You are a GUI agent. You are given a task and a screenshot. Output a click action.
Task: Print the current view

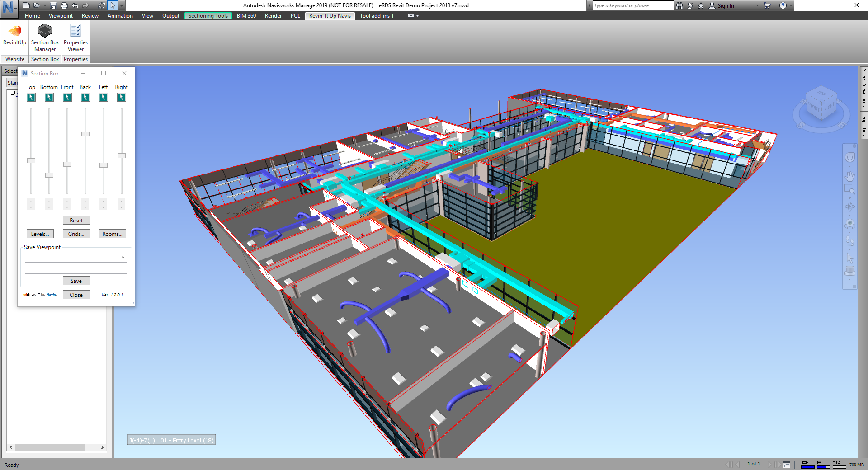[x=64, y=5]
